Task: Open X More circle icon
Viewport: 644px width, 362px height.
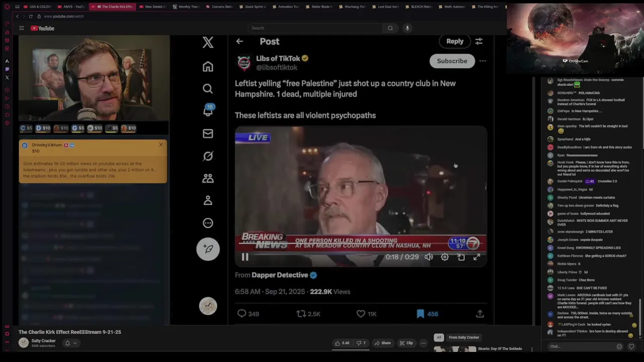Action: coord(208,223)
